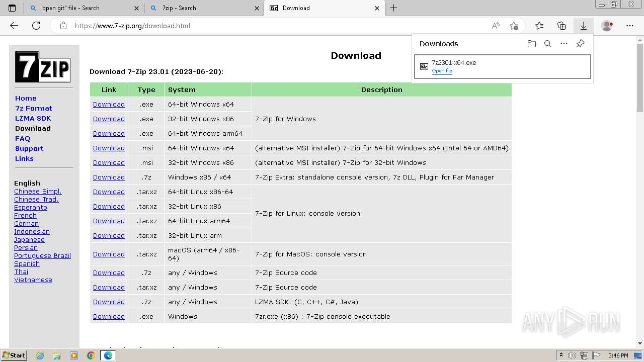Open Internet Explorer from taskbar
The height and width of the screenshot is (362, 644).
point(40,355)
